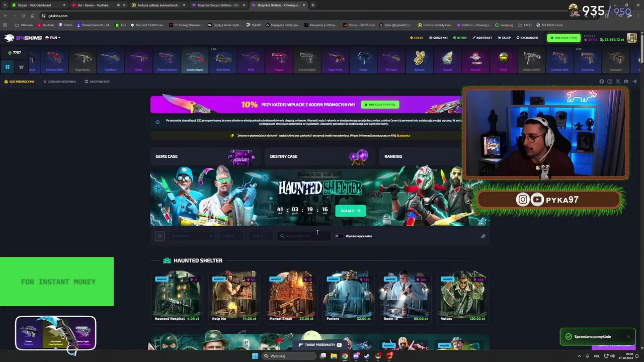This screenshot has height=362, width=644.
Task: Click the minimum price input field
Action: 232,236
